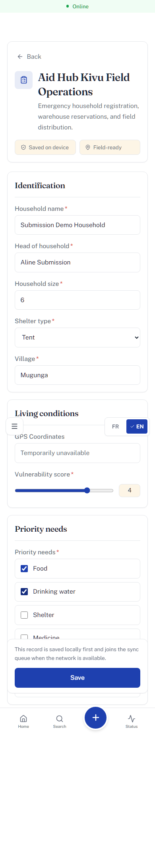Open Home from bottom navigation

(x=23, y=721)
